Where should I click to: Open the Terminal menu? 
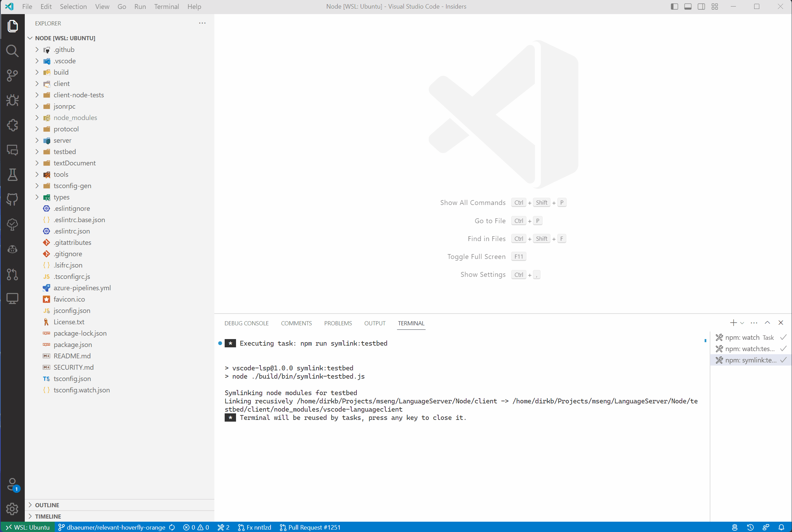click(167, 7)
